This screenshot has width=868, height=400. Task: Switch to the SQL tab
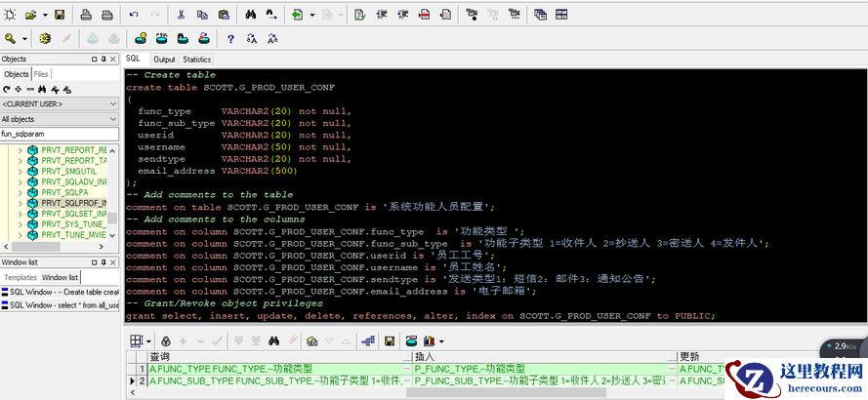[133, 59]
